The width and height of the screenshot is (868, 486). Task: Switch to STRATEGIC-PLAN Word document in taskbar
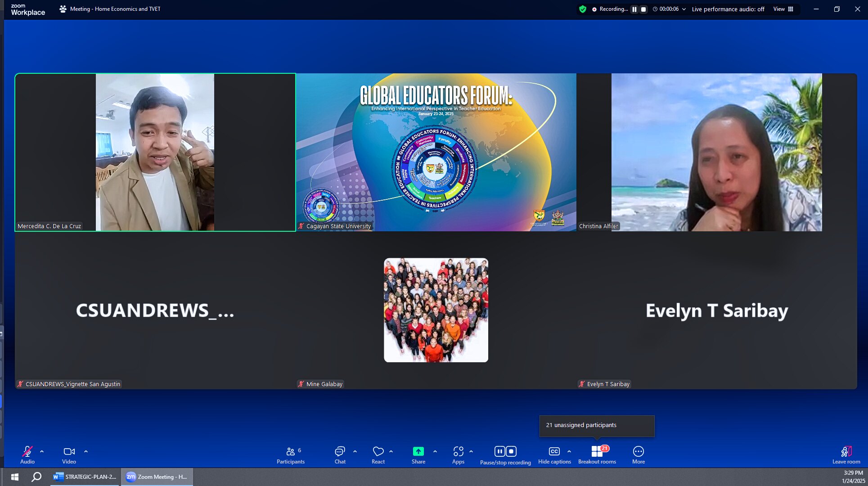pos(85,477)
